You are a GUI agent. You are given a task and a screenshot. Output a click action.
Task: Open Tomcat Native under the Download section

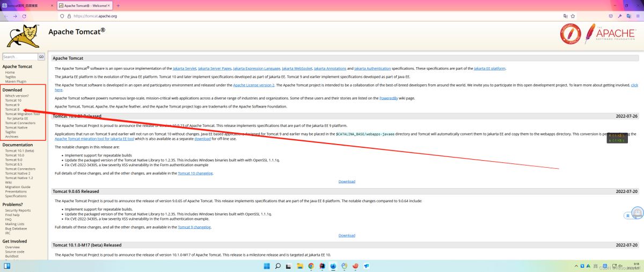(16, 127)
